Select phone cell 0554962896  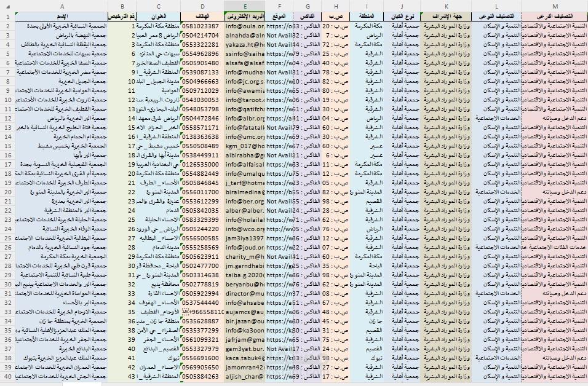pos(202,53)
